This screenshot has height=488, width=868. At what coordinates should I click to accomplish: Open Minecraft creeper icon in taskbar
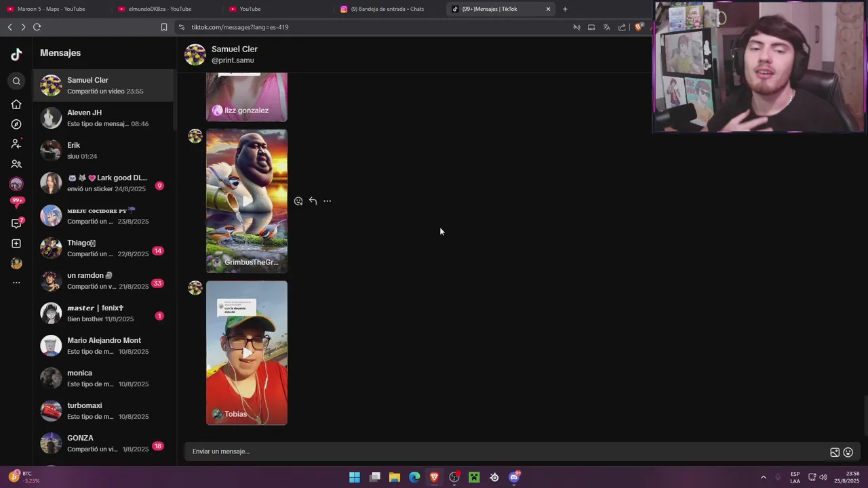474,477
